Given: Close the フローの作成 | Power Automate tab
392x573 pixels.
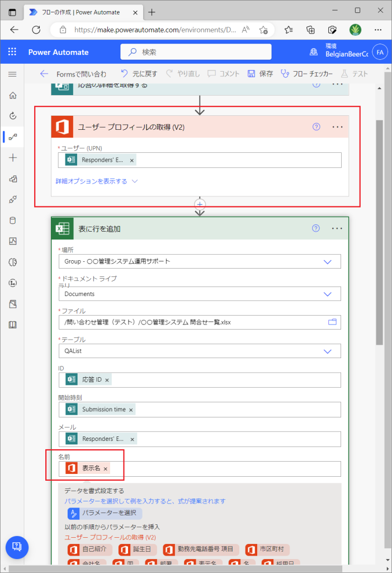Looking at the screenshot, I should (135, 12).
